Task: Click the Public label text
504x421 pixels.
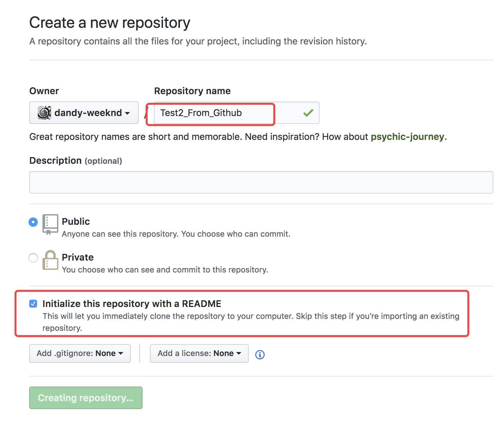Action: point(76,221)
